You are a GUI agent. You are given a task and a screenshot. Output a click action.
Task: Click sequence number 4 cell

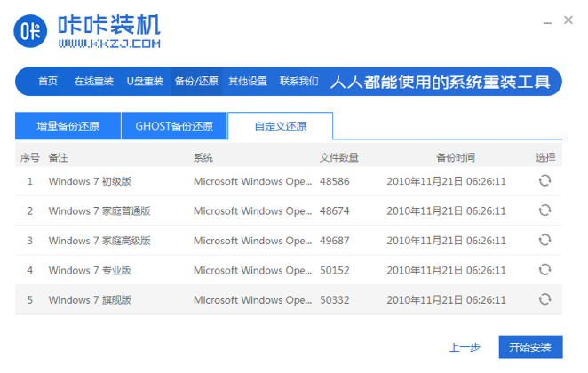(30, 270)
